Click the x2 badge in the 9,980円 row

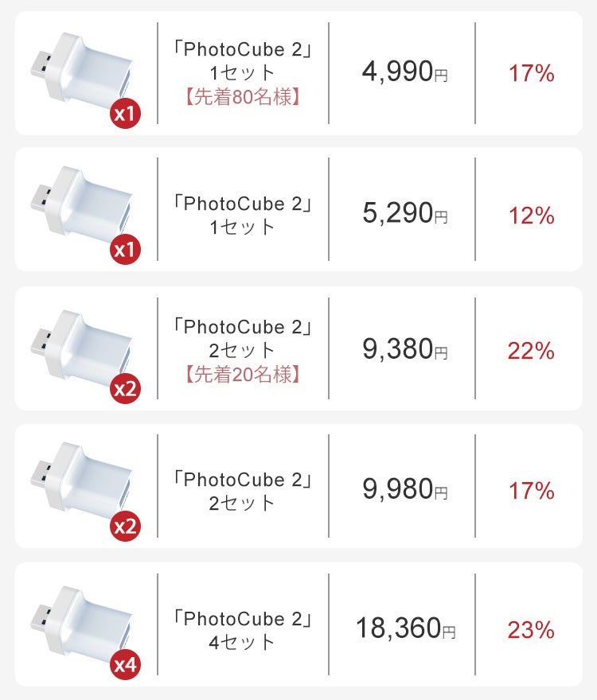[126, 527]
